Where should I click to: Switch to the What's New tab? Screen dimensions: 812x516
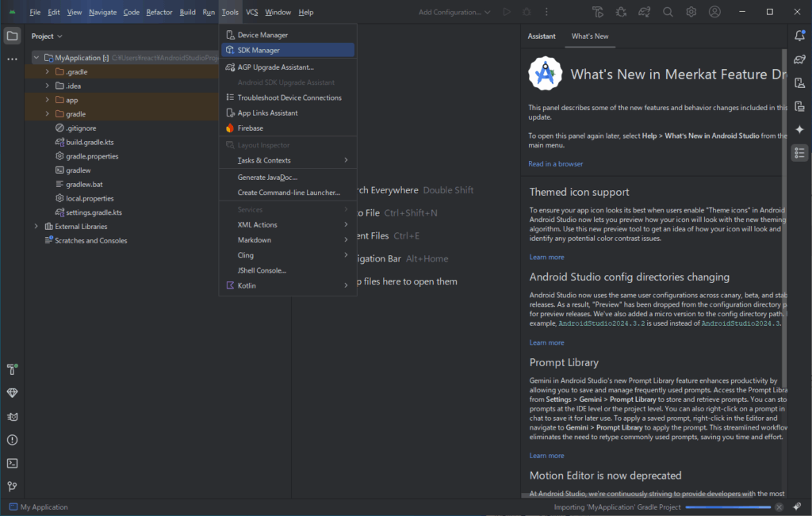click(x=590, y=36)
